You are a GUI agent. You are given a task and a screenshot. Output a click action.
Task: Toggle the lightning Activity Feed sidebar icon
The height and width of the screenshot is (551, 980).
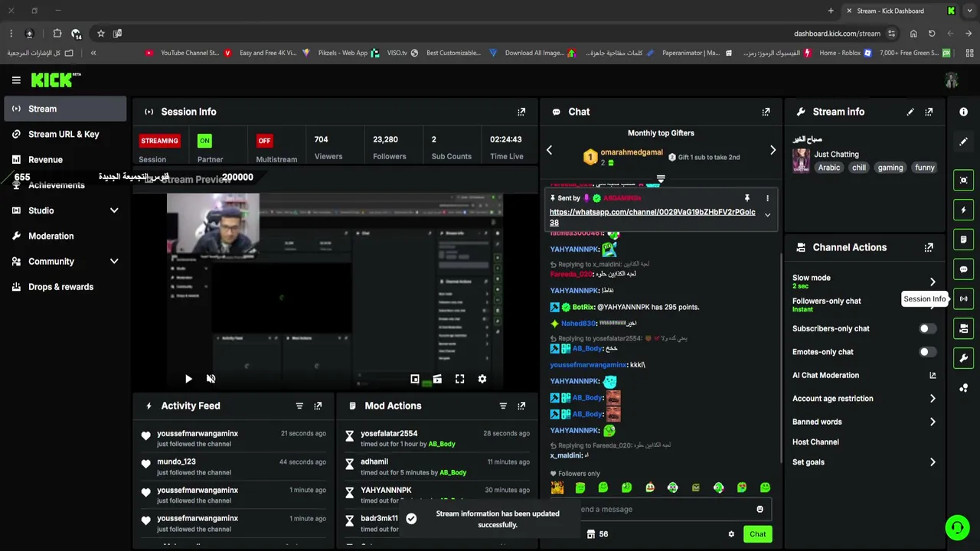coord(963,210)
